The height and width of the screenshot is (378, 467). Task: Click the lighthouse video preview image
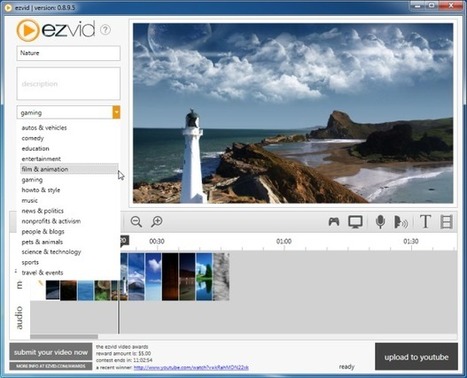[293, 113]
